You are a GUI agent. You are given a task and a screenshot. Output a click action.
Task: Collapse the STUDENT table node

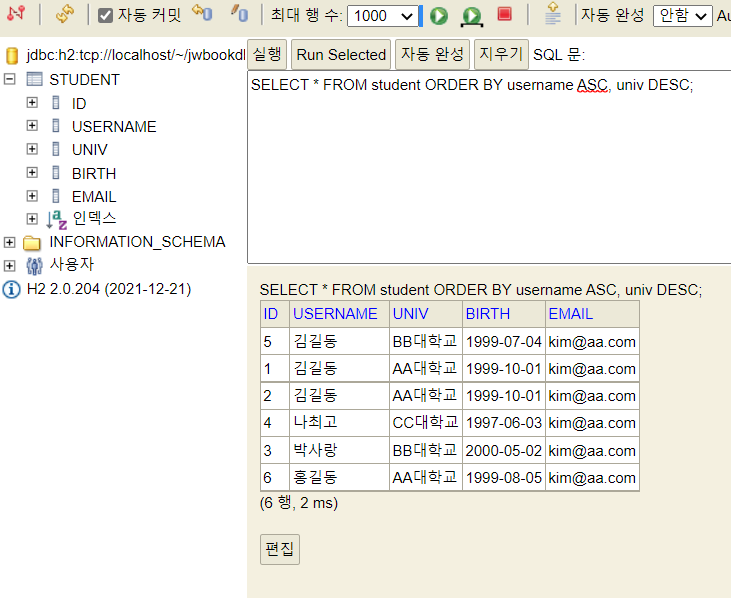point(9,79)
